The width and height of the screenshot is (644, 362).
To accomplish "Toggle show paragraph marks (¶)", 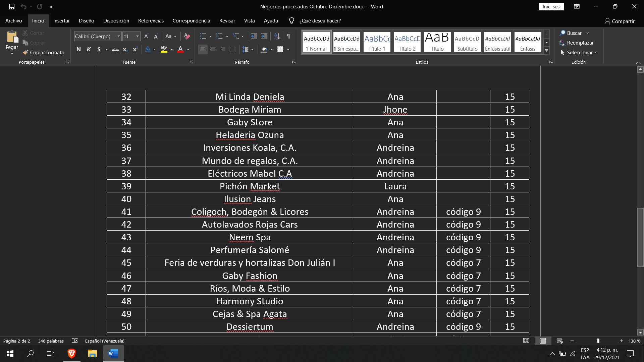I will coord(289,36).
